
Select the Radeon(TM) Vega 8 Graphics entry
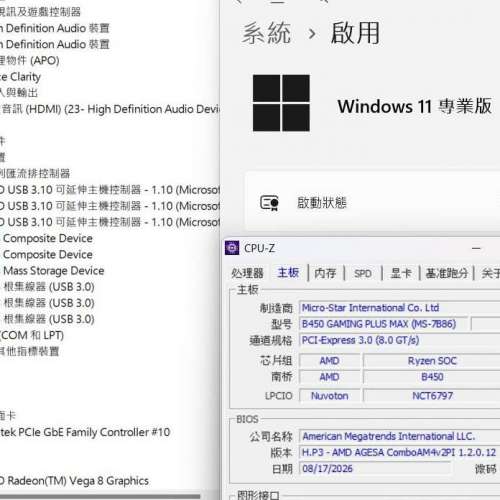[74, 481]
